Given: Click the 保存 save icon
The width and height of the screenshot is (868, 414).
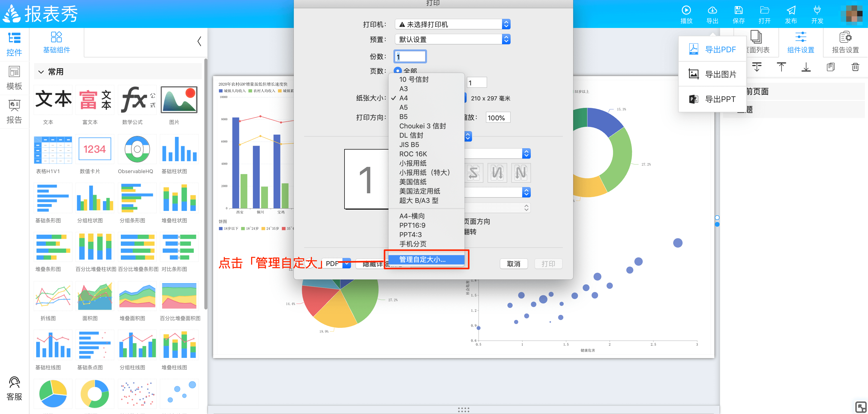Looking at the screenshot, I should (x=738, y=10).
